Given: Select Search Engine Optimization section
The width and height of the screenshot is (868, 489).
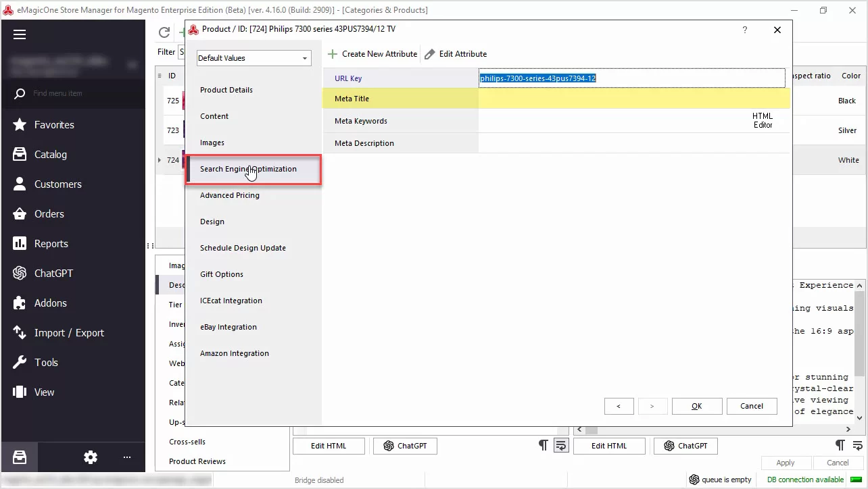Looking at the screenshot, I should point(254,169).
